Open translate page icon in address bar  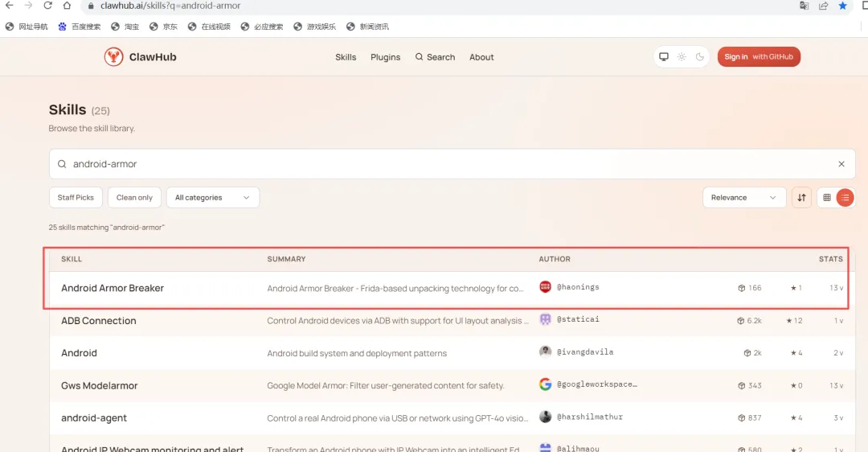click(x=804, y=6)
